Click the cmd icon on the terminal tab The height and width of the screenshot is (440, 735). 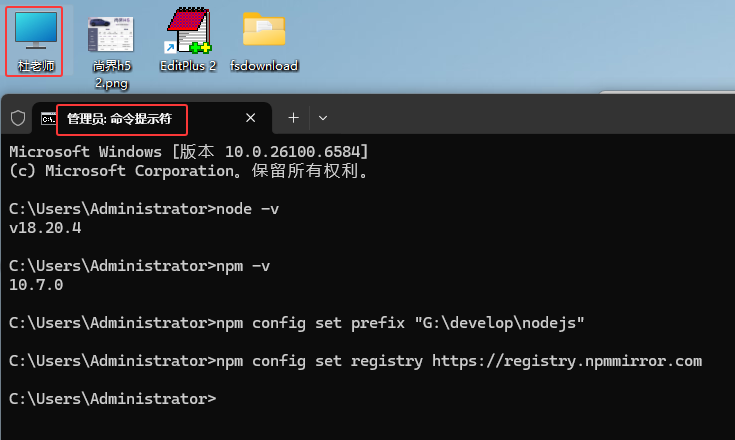tap(48, 118)
